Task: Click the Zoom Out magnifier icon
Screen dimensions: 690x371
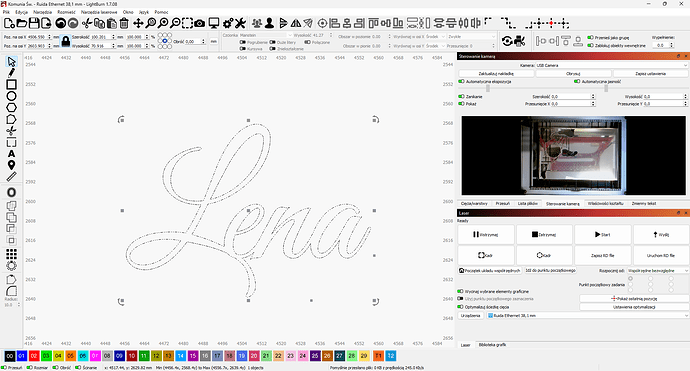Action: 176,23
